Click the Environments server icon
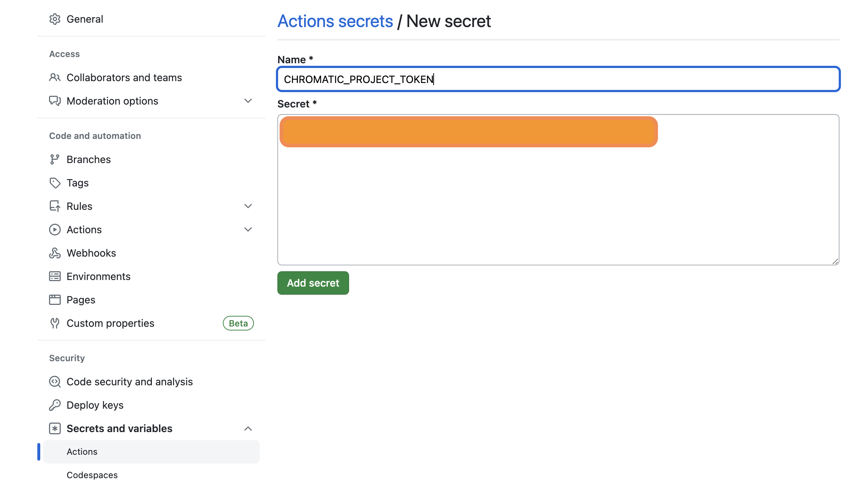 click(x=55, y=276)
